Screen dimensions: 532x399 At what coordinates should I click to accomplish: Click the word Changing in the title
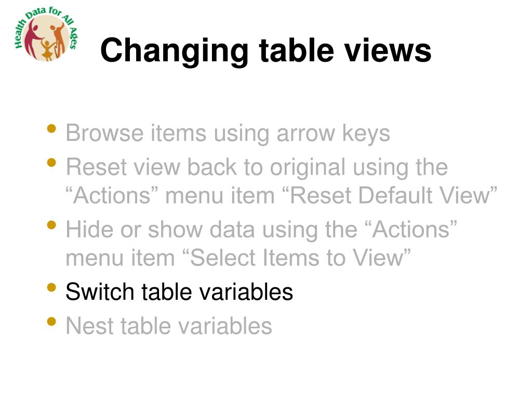(x=175, y=50)
